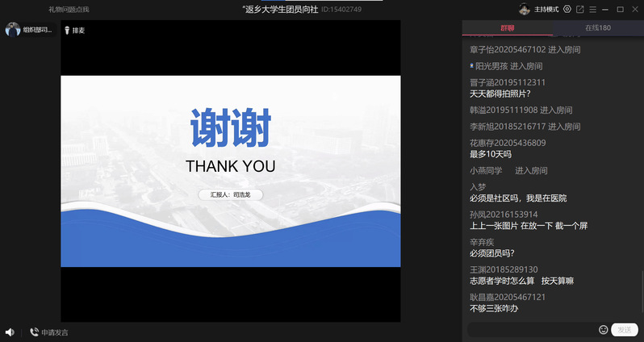This screenshot has width=644, height=342.
Task: Click into the chat message input field
Action: [533, 330]
